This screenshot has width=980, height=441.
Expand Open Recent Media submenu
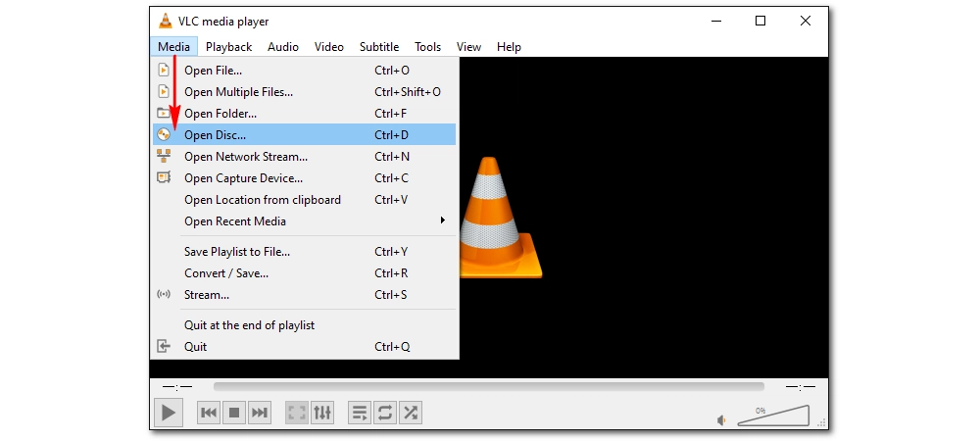(305, 221)
